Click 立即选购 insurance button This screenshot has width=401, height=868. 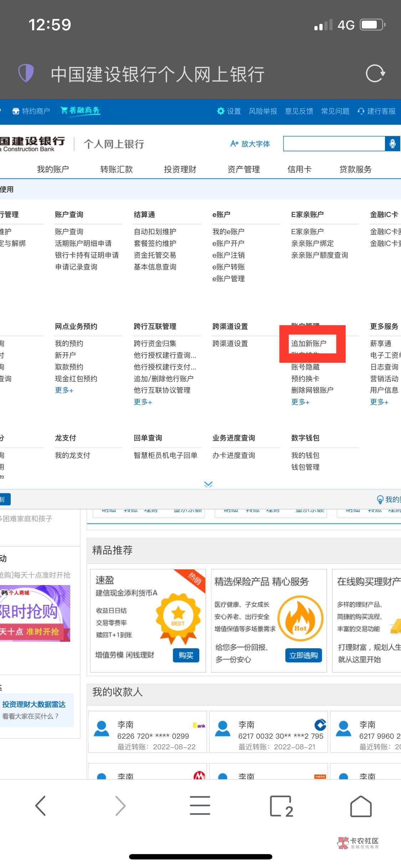point(304,655)
